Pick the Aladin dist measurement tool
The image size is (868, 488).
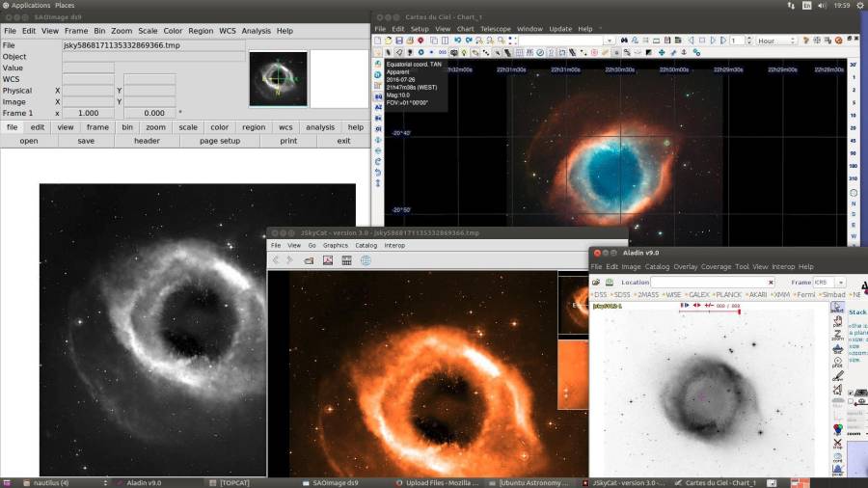pyautogui.click(x=837, y=349)
